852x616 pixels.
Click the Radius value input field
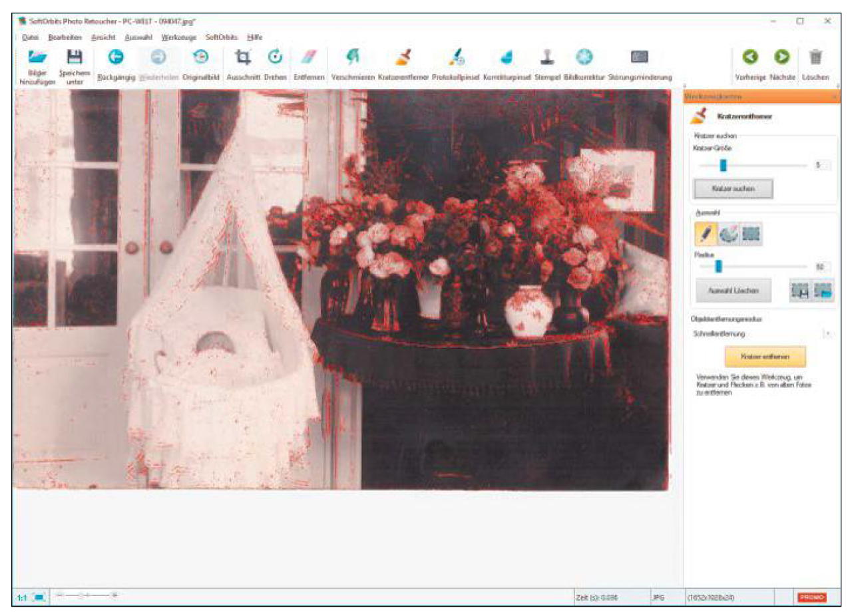[821, 267]
